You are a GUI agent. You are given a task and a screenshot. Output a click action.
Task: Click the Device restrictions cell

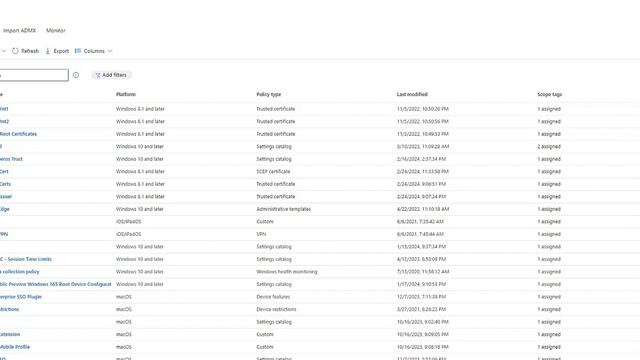(276, 309)
